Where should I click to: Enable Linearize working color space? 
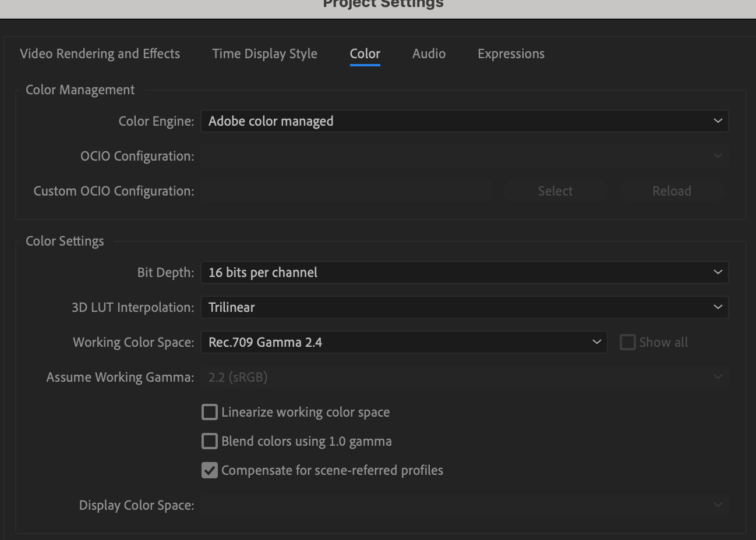tap(209, 411)
